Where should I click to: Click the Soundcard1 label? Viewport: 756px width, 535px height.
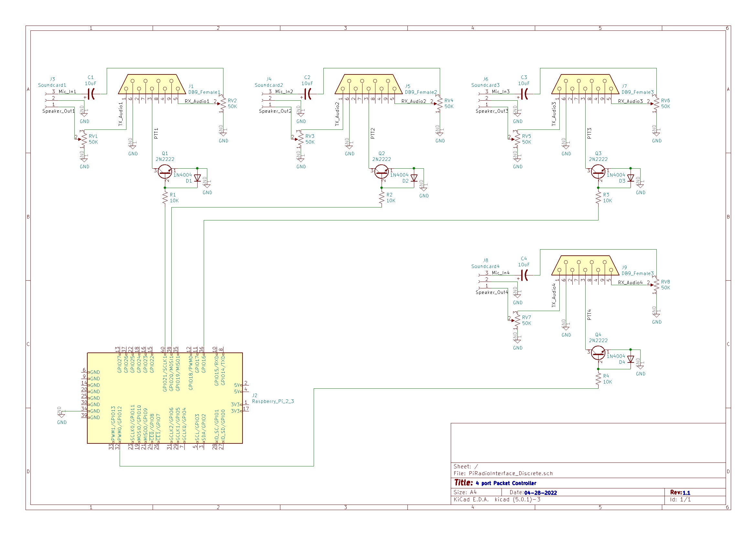(52, 85)
